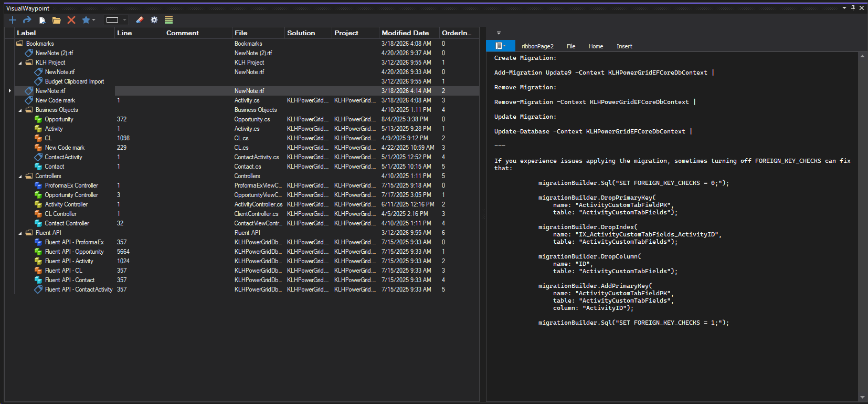
Task: Click the tag icon beside Budget Clipboard Import
Action: pos(38,81)
